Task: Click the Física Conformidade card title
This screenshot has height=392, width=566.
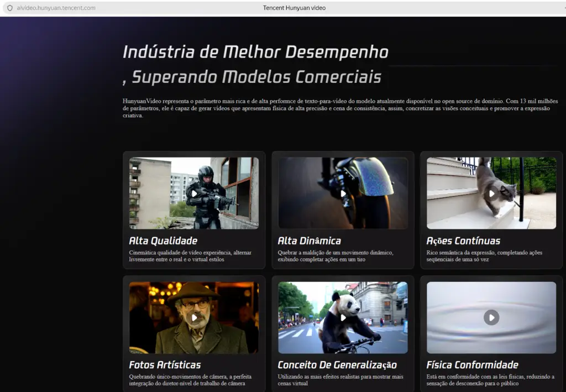Action: tap(472, 365)
